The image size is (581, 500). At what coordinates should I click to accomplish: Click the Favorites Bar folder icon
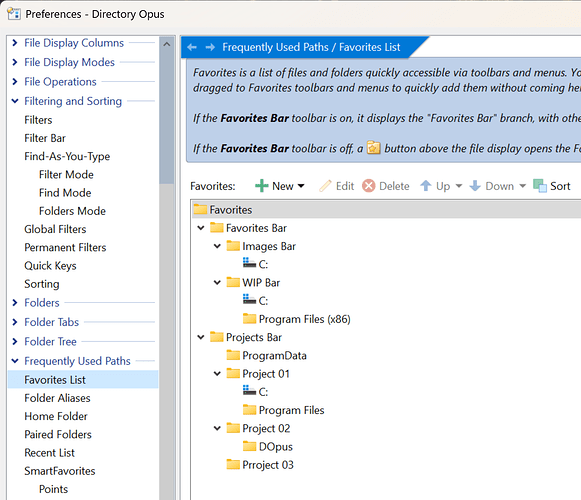[217, 228]
